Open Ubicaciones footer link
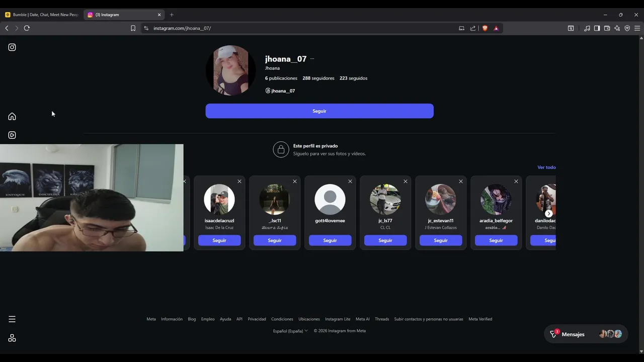The image size is (644, 362). pos(309,319)
